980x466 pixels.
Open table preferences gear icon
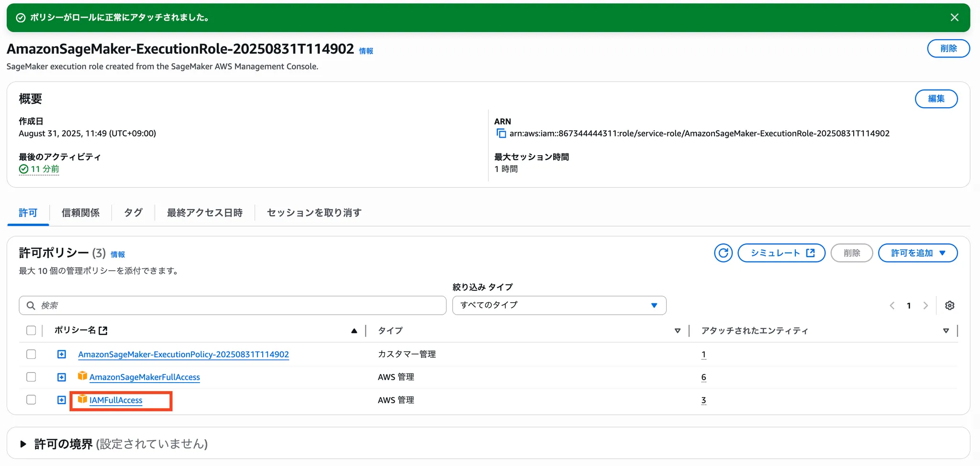pyautogui.click(x=949, y=306)
